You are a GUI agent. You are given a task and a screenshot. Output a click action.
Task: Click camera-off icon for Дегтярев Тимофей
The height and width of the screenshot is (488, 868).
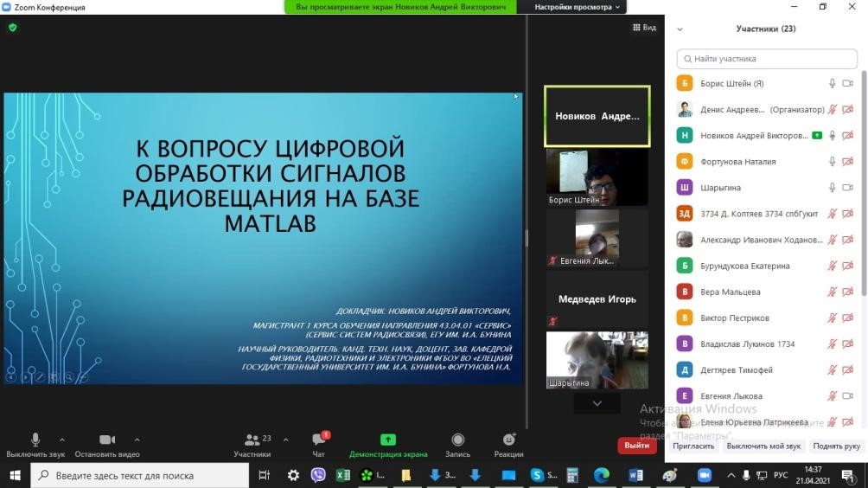[x=847, y=369]
